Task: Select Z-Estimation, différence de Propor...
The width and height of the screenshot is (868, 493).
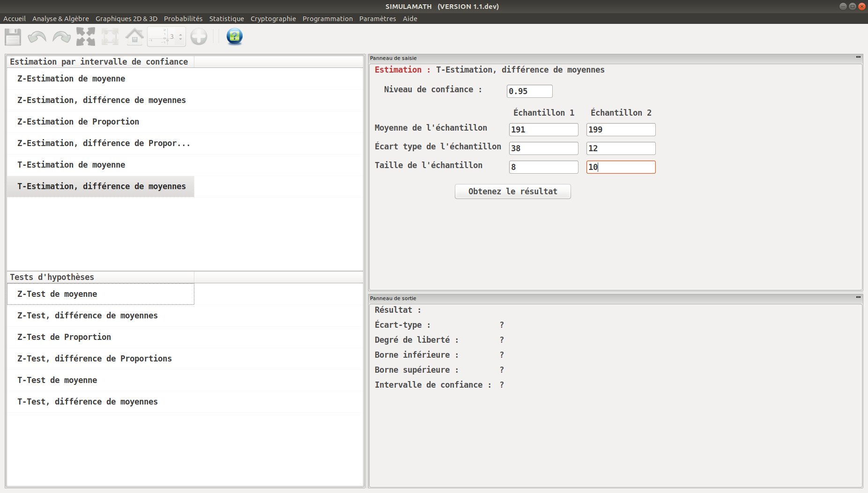Action: click(101, 143)
